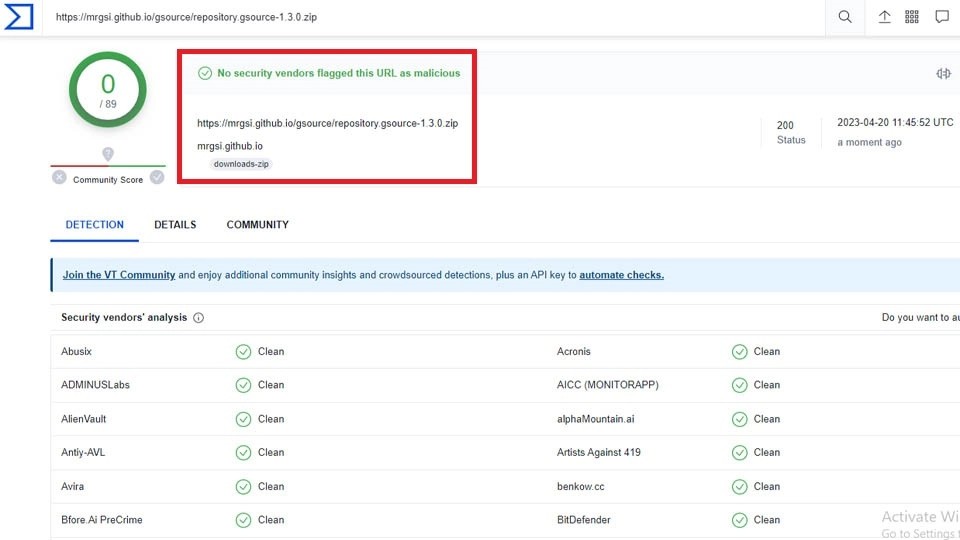
Task: Click the downloads-zip tag
Action: 241,164
